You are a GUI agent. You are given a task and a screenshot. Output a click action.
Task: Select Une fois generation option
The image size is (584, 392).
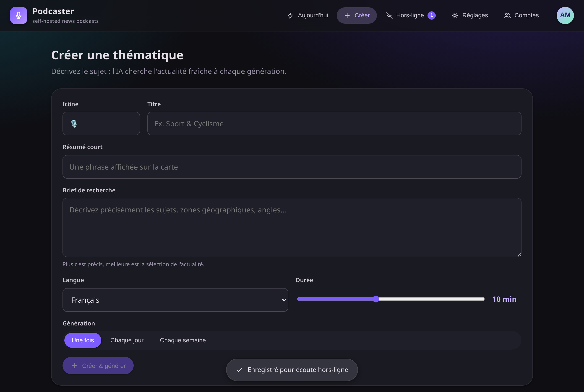tap(83, 340)
